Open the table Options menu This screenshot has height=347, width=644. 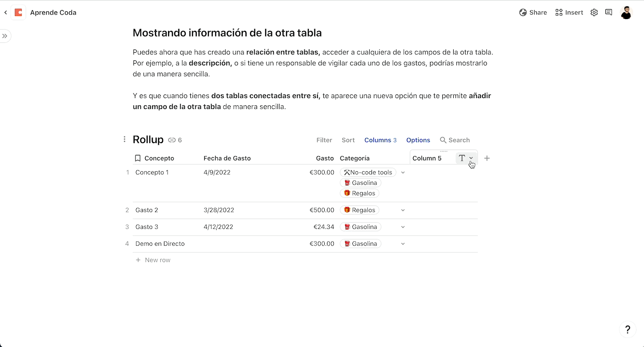pos(418,140)
